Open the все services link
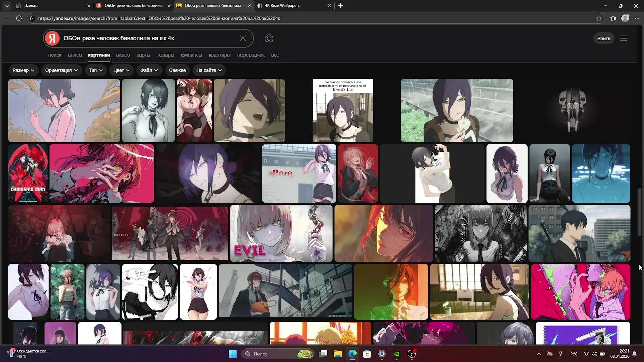Viewport: 644px width, 362px height. pyautogui.click(x=275, y=55)
